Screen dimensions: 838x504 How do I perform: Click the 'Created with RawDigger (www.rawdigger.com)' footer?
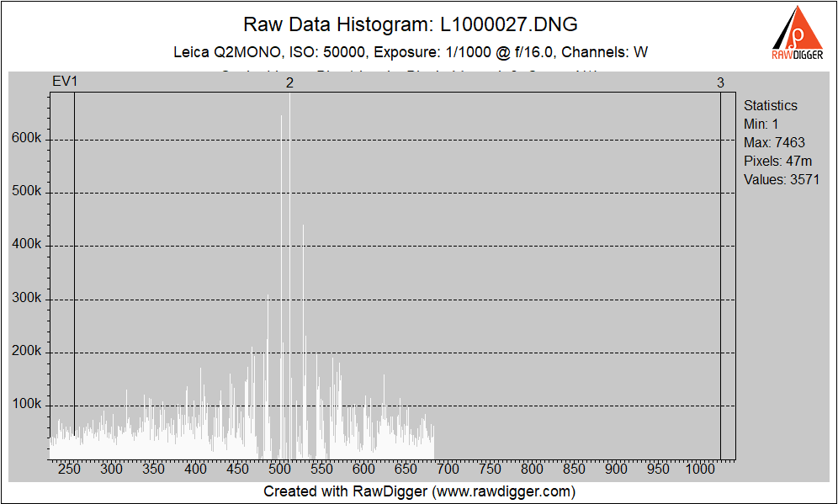420,491
